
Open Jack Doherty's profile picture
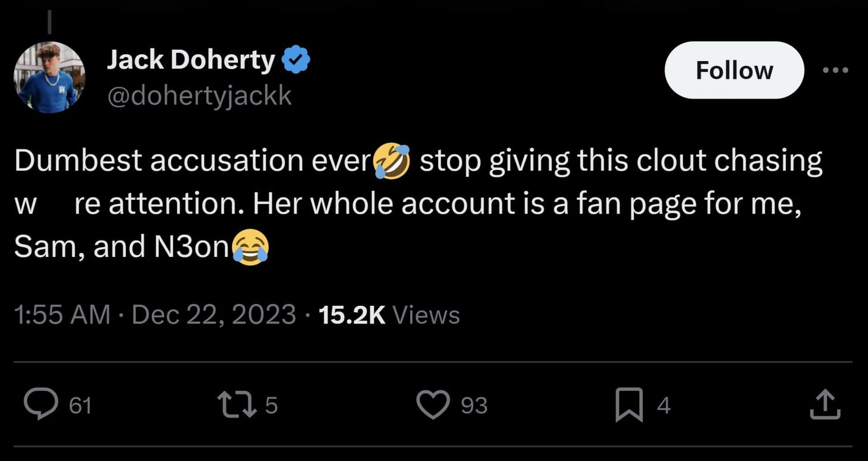tap(49, 77)
